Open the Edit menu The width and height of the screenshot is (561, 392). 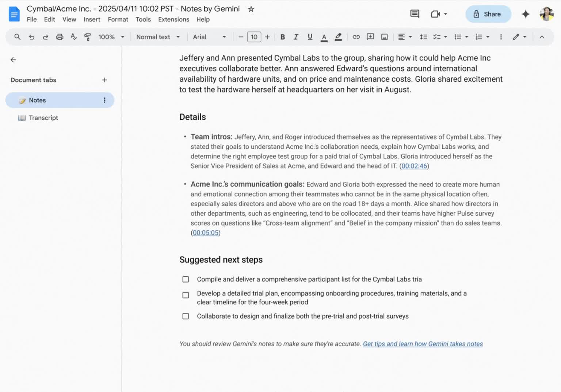pyautogui.click(x=49, y=19)
